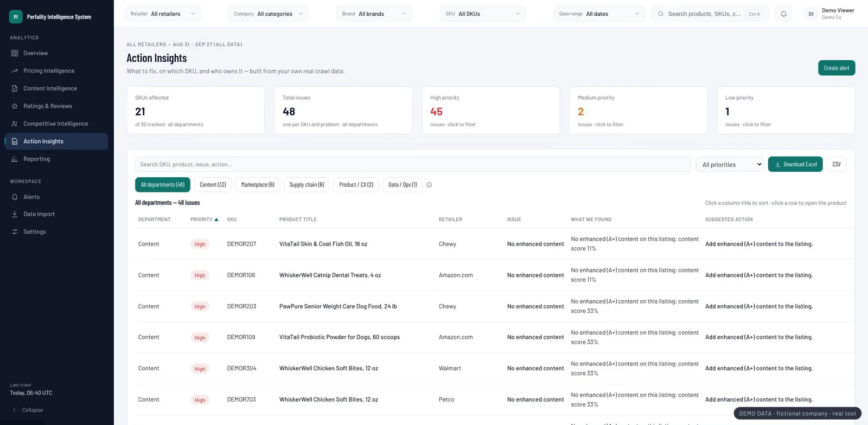Click the info icon beside department tabs
This screenshot has width=868, height=425.
coord(429,185)
